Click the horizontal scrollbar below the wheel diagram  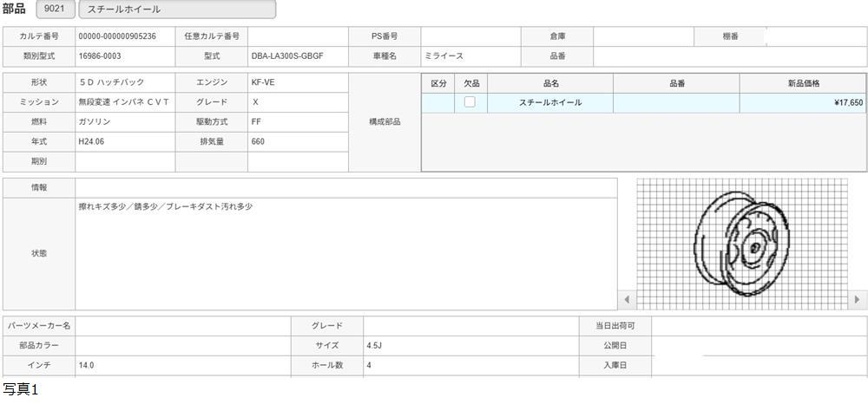[742, 300]
